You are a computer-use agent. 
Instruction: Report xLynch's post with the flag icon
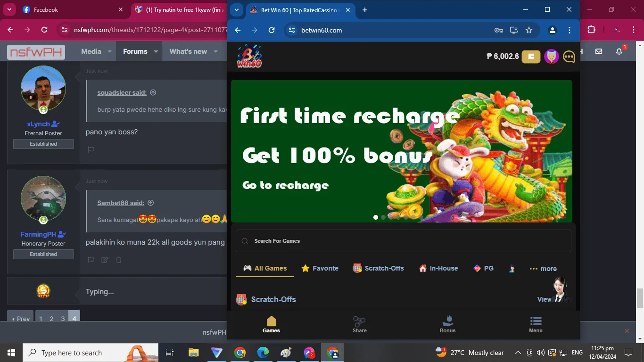click(x=91, y=149)
